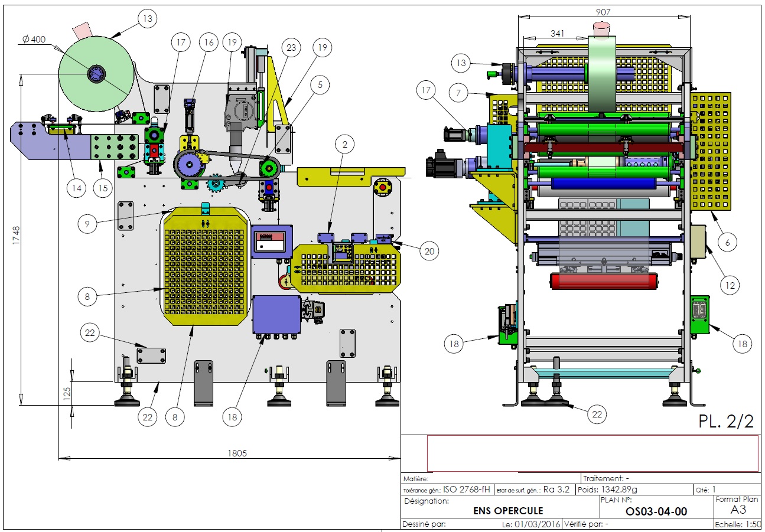This screenshot has height=532, width=765.
Task: Click item balloon number 12
Action: [x=730, y=286]
